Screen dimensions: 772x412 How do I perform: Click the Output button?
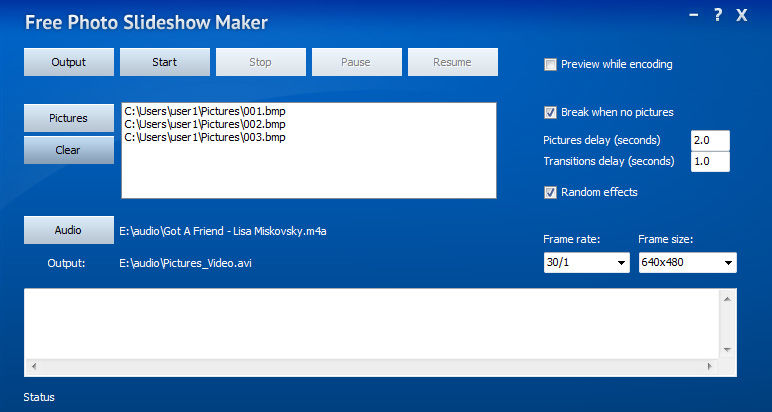point(69,62)
